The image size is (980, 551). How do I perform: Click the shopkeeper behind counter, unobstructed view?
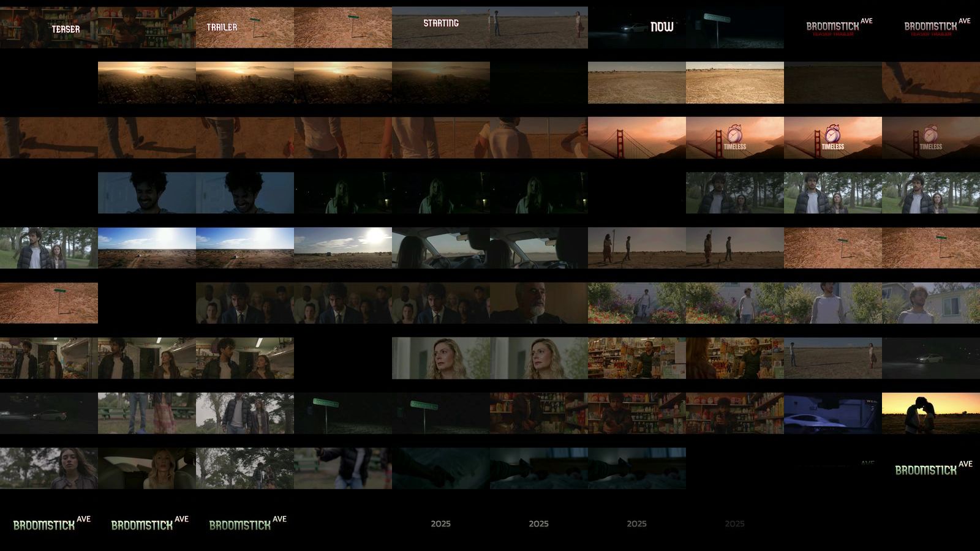click(x=637, y=358)
